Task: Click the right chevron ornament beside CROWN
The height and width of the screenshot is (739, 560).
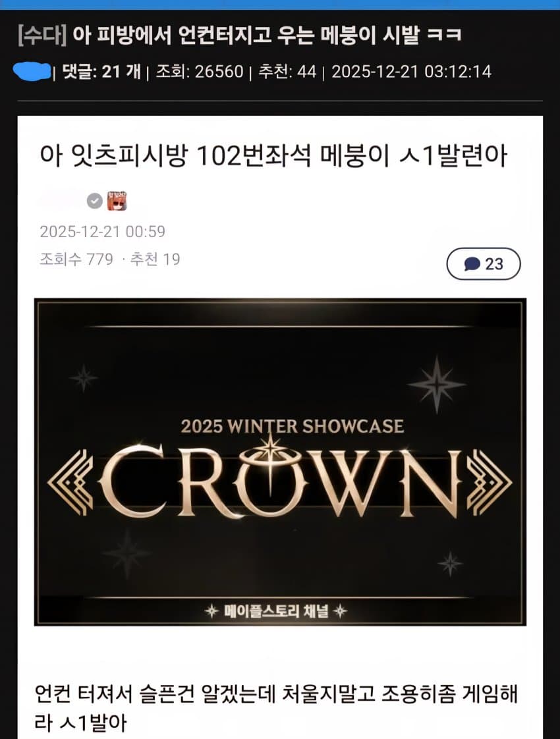Action: [x=490, y=482]
